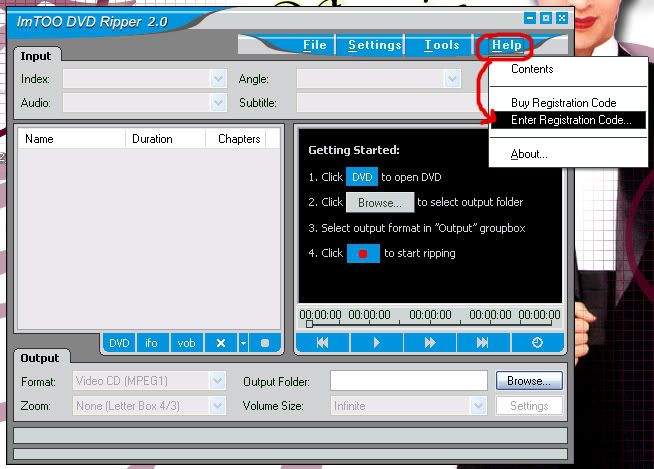Click the Settings button in Output group

(x=529, y=406)
